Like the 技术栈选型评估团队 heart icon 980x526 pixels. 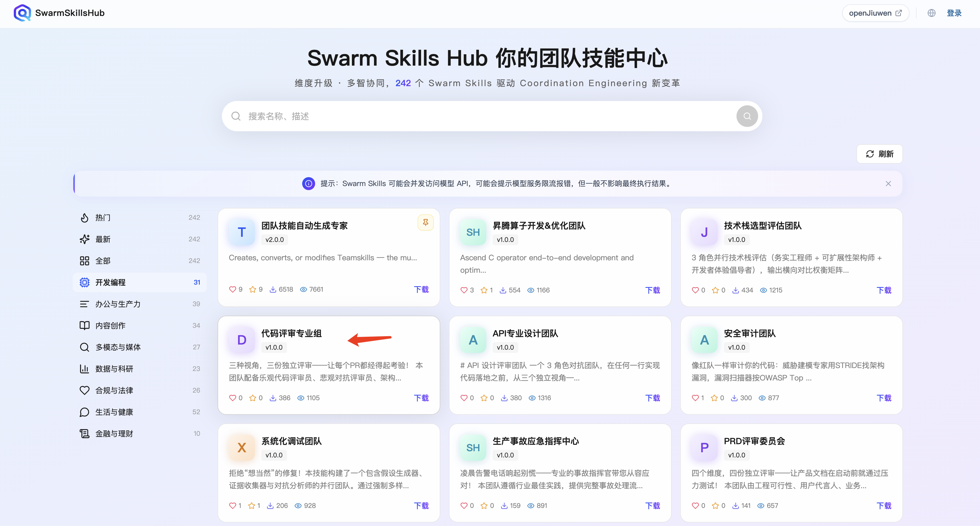click(695, 290)
